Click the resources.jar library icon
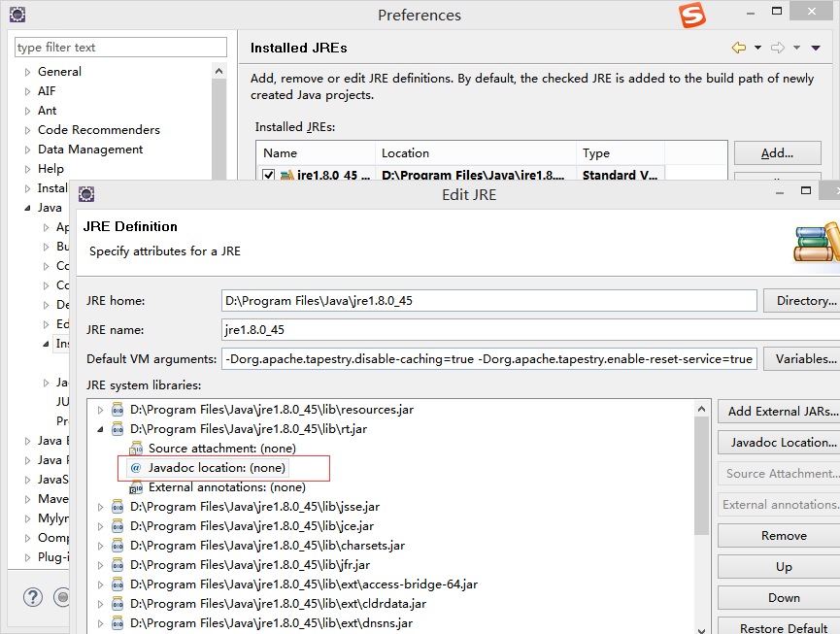The image size is (840, 634). pyautogui.click(x=118, y=409)
